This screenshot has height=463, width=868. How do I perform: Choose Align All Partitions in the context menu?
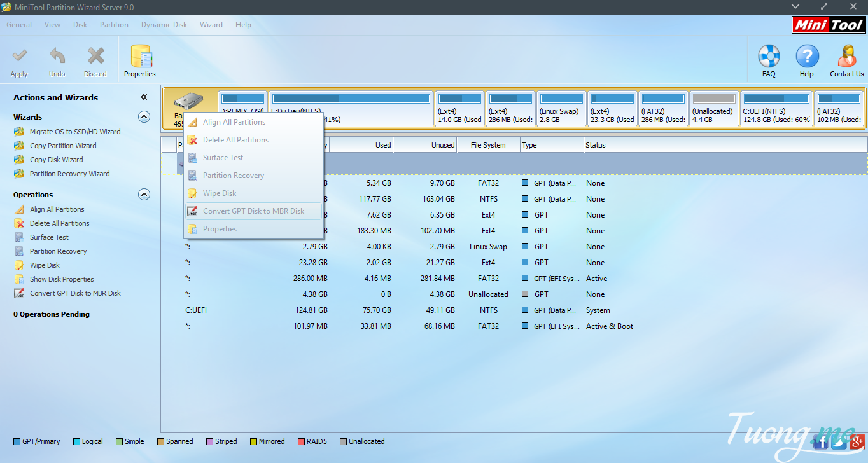pyautogui.click(x=253, y=122)
